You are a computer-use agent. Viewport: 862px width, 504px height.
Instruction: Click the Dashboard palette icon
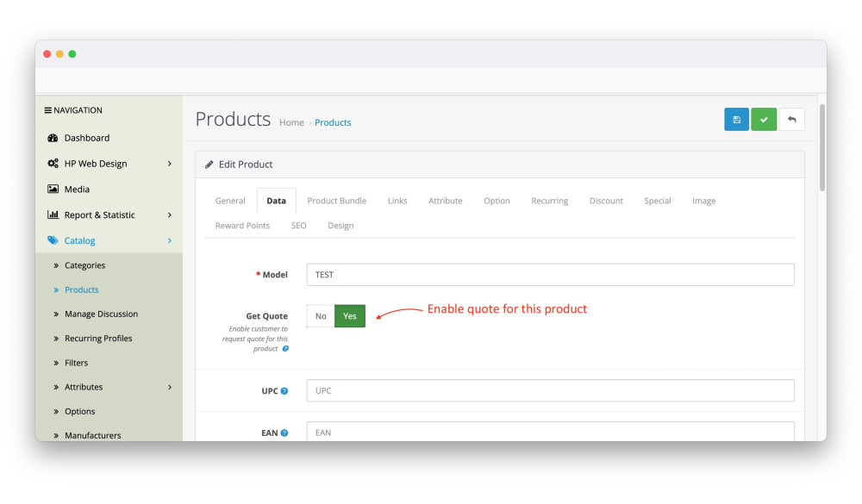53,138
